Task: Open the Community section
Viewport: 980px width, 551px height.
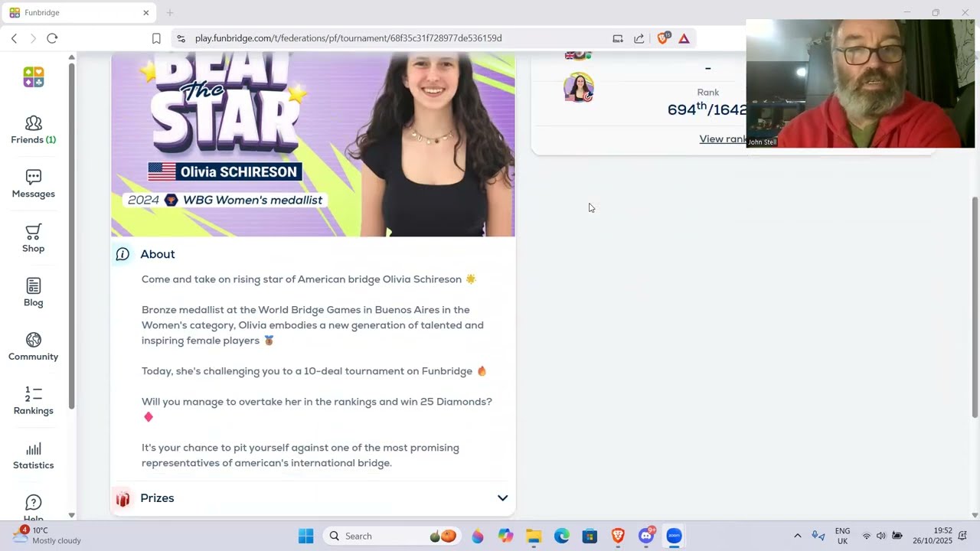Action: pyautogui.click(x=34, y=347)
